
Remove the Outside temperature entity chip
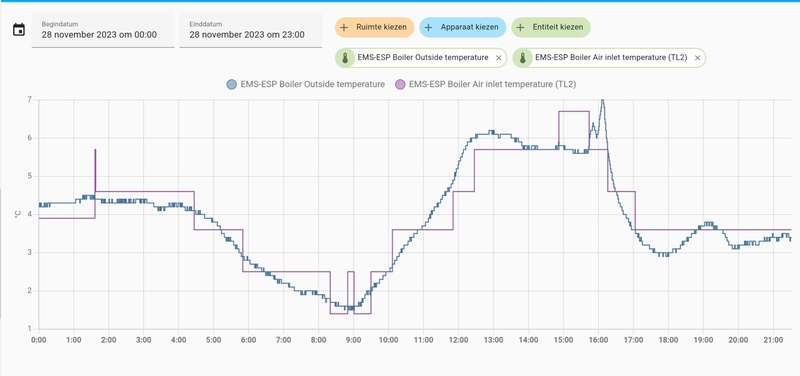498,58
